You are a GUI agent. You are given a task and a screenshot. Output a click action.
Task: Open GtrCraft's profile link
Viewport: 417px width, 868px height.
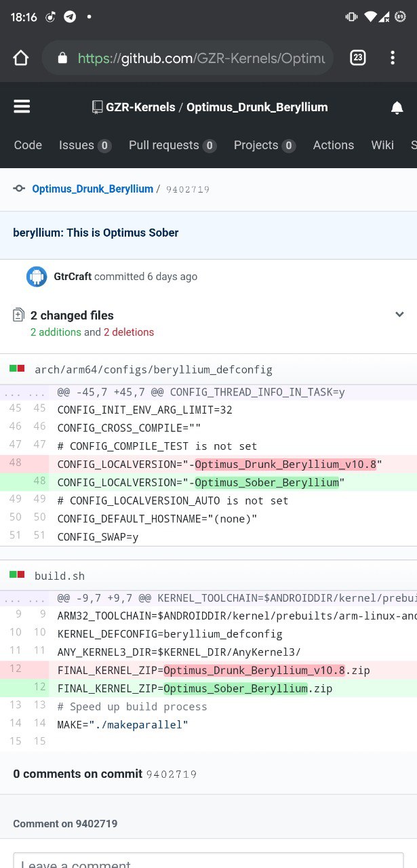[x=73, y=276]
